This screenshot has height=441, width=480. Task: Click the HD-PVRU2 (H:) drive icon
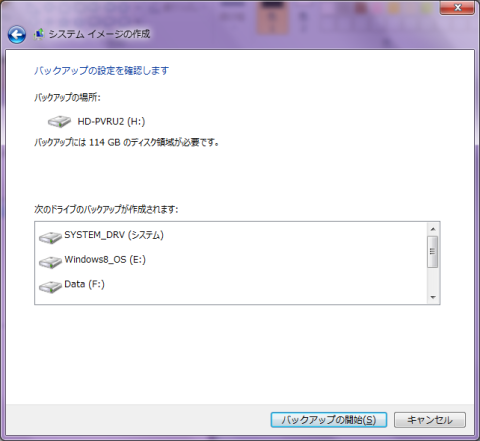pyautogui.click(x=59, y=122)
